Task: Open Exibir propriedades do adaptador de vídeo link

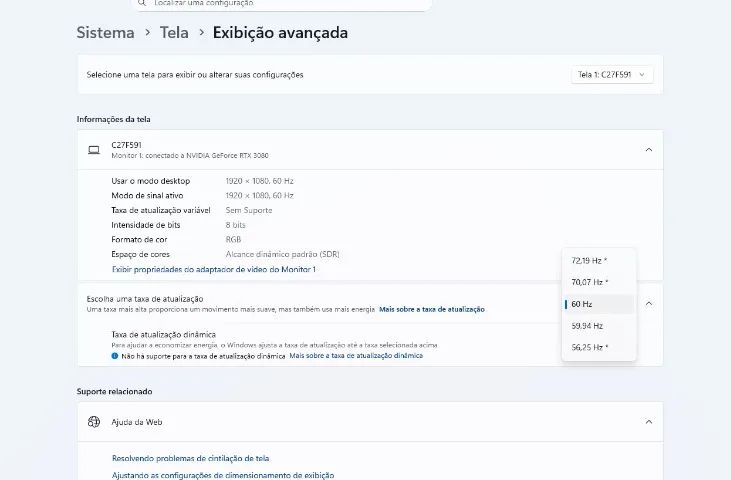Action: pos(214,269)
